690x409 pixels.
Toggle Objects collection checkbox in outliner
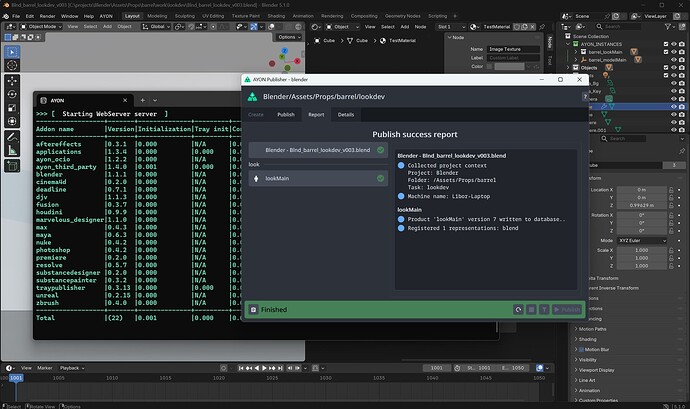coord(666,68)
